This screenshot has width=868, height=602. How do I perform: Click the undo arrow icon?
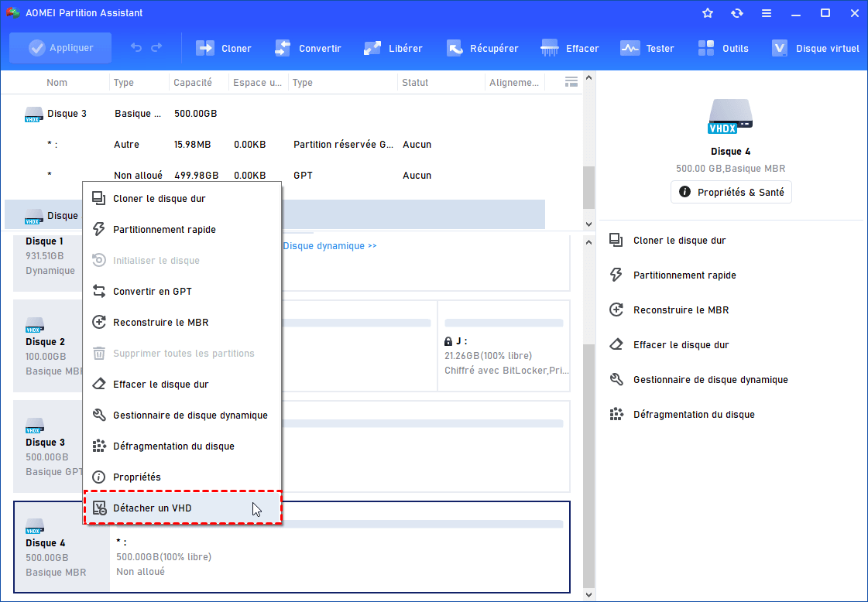(x=136, y=48)
